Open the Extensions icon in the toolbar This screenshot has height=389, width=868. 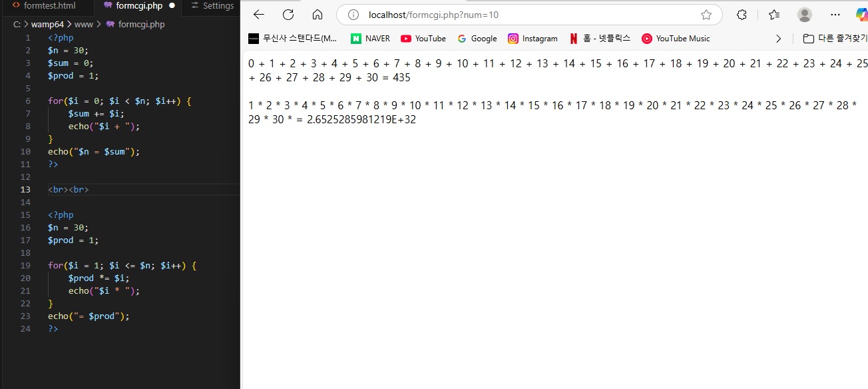[742, 14]
